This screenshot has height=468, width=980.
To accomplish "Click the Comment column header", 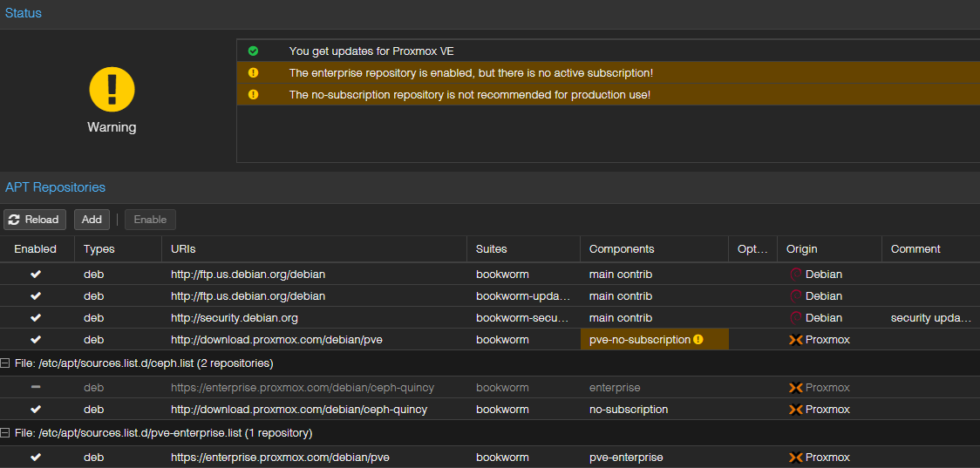I will coord(930,248).
